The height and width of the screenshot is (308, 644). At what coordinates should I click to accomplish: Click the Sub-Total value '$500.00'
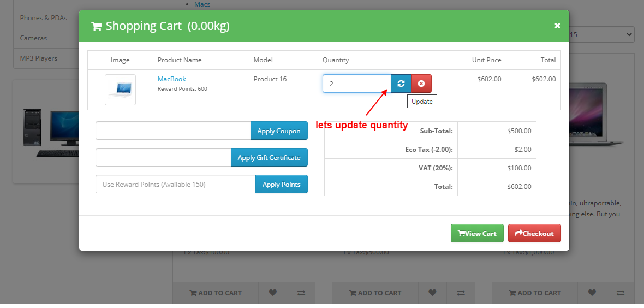pyautogui.click(x=519, y=131)
